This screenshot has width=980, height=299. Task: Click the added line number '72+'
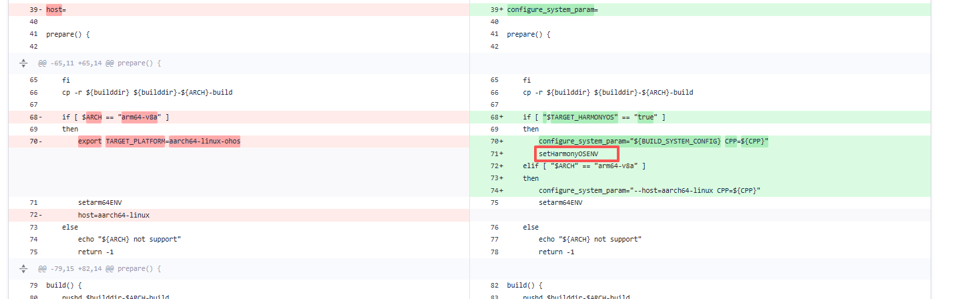[496, 166]
